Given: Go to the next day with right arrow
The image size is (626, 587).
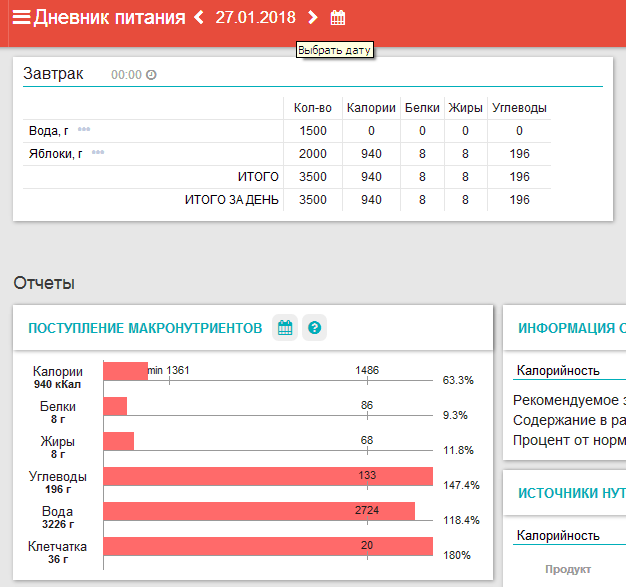Looking at the screenshot, I should 313,18.
